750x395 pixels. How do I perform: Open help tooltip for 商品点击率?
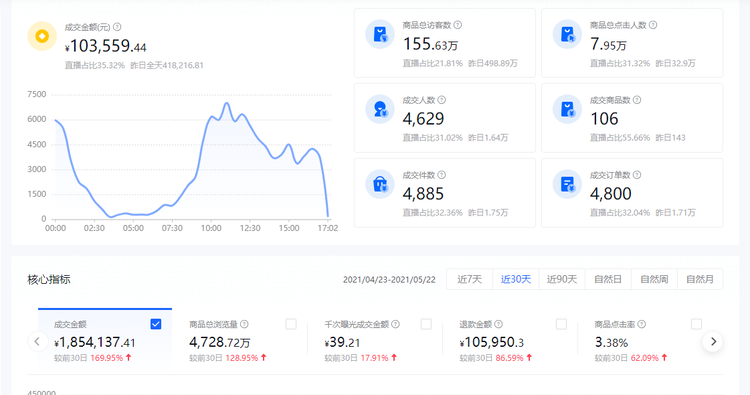click(642, 324)
